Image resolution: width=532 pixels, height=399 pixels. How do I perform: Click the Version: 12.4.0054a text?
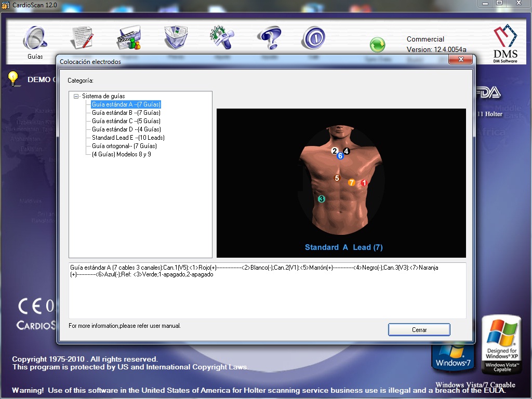[436, 49]
